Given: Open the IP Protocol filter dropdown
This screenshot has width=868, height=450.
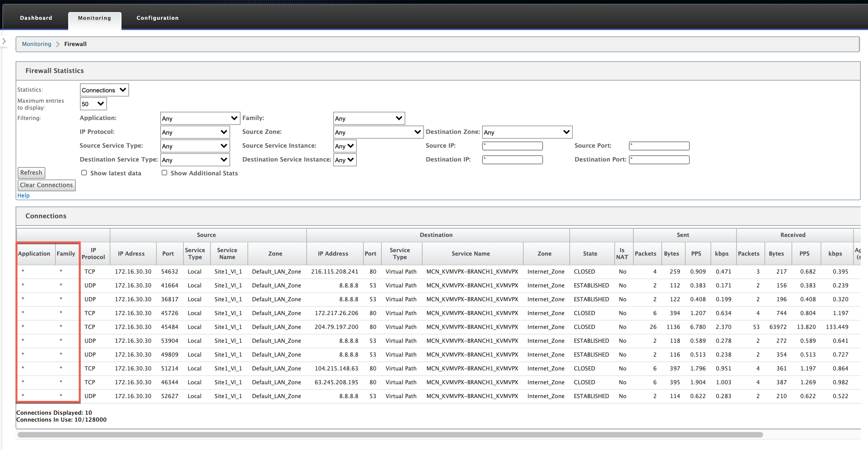Looking at the screenshot, I should tap(195, 132).
